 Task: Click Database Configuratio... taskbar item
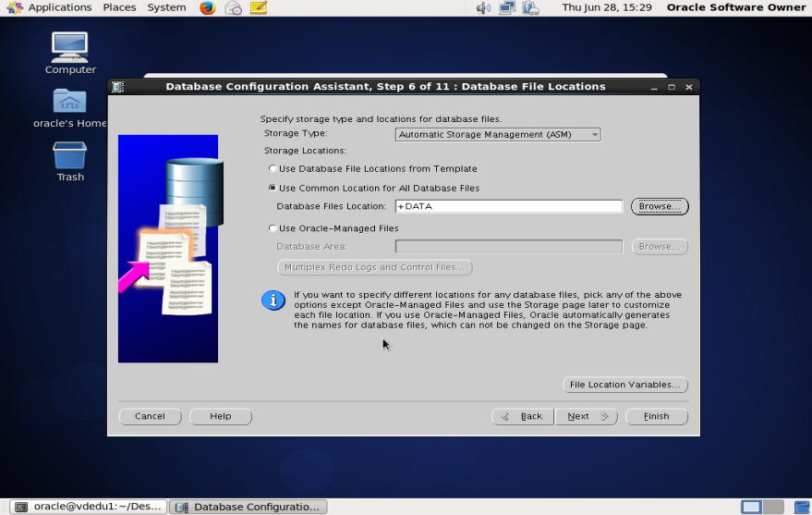[248, 507]
